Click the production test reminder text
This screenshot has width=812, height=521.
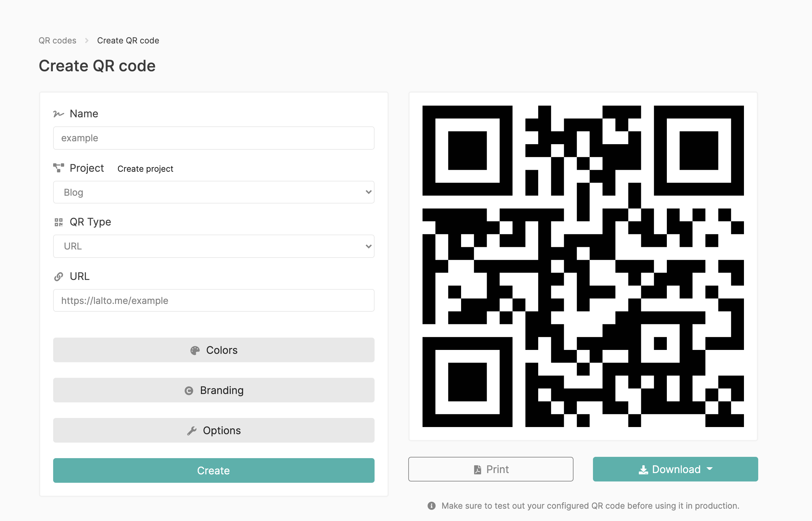(590, 506)
